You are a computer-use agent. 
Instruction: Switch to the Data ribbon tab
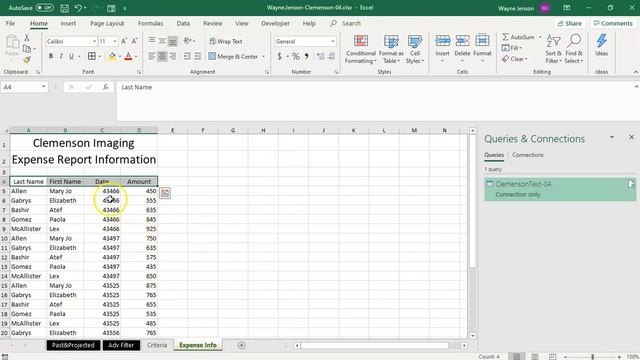tap(183, 23)
